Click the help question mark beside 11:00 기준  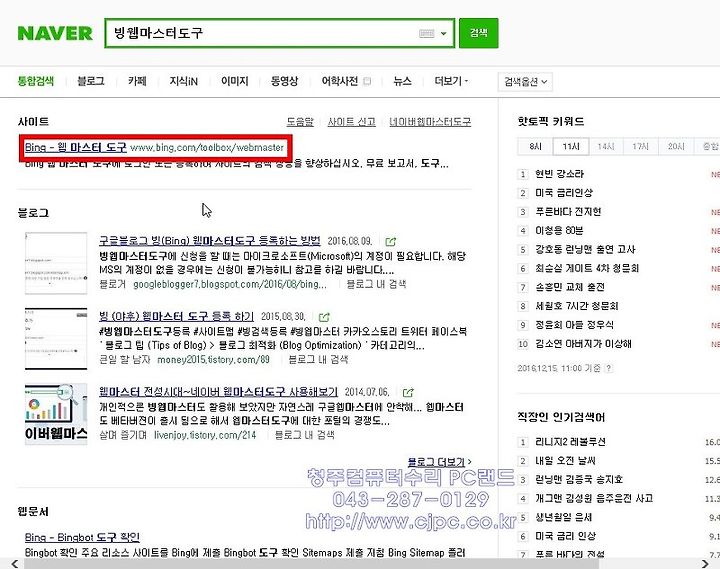[x=609, y=368]
